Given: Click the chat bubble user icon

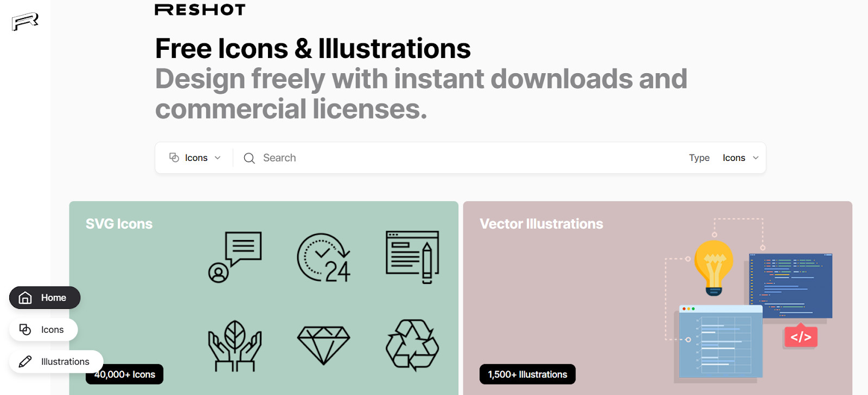Looking at the screenshot, I should (235, 257).
